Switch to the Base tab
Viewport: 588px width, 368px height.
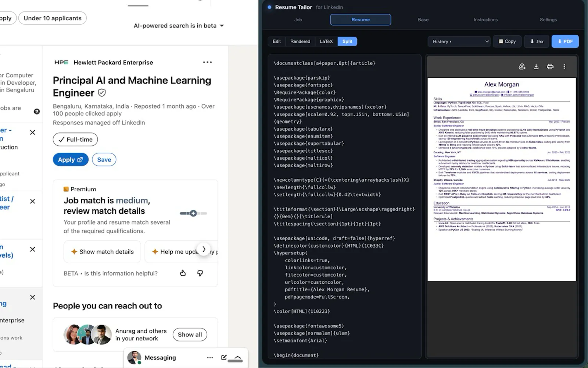pos(423,20)
